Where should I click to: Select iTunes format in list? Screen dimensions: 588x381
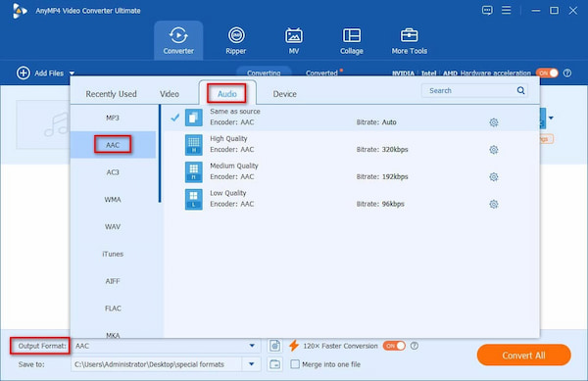tap(113, 254)
